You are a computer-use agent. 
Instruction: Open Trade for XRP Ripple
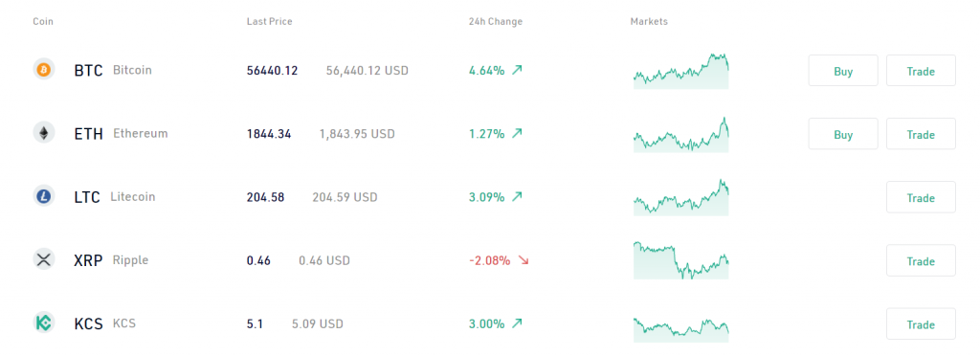point(921,260)
